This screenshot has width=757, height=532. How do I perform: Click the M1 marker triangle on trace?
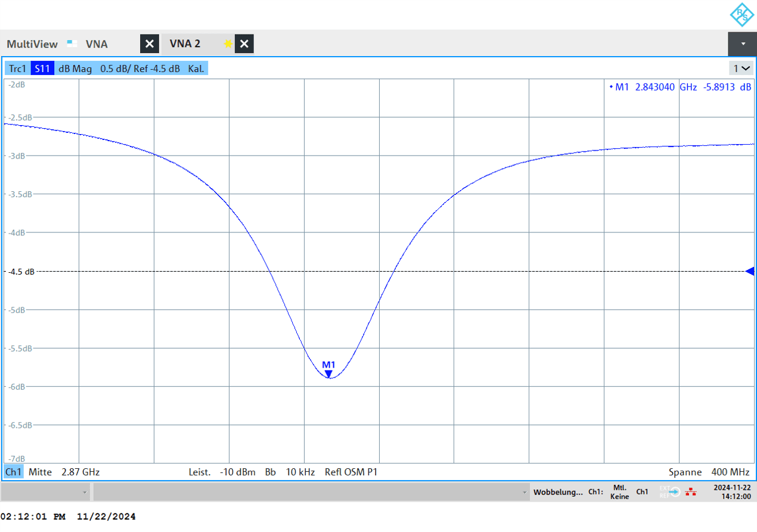328,374
